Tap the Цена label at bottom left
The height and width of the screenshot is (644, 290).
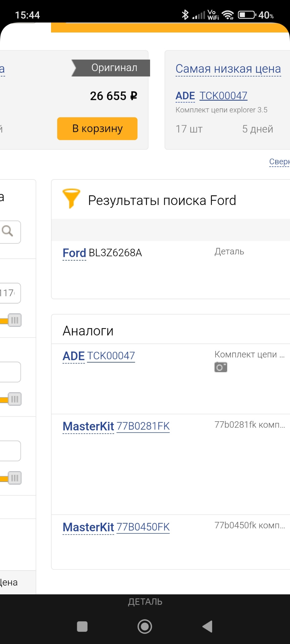9,582
